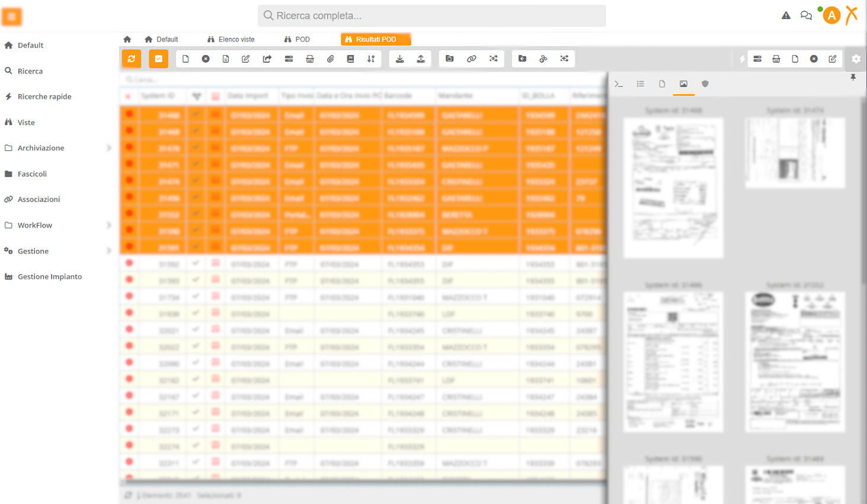The image size is (867, 504).
Task: Click the printer icon in main toolbar
Action: [310, 59]
